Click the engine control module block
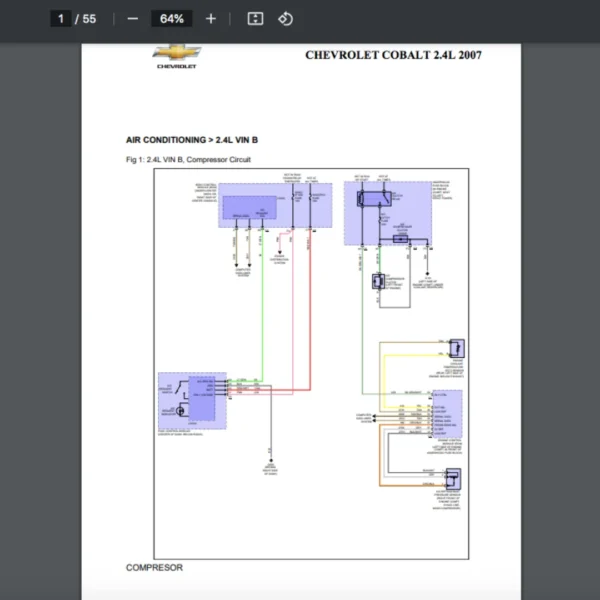 coord(446,410)
